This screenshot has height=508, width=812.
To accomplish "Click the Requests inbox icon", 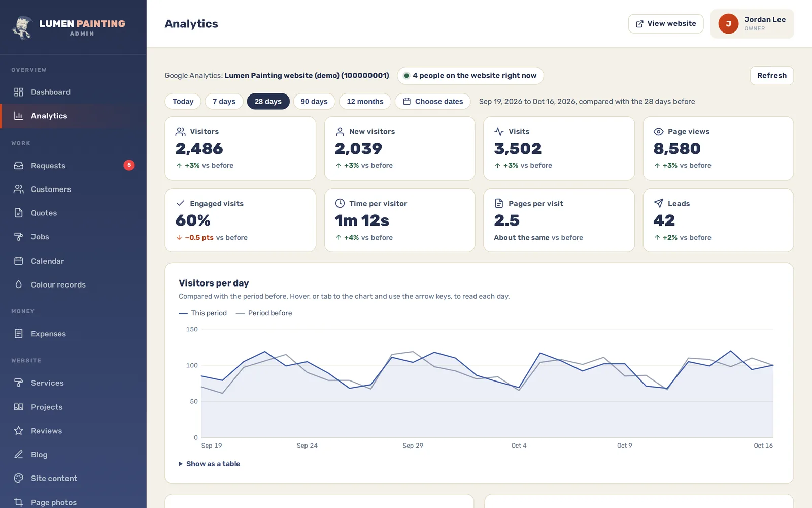I will (x=19, y=166).
